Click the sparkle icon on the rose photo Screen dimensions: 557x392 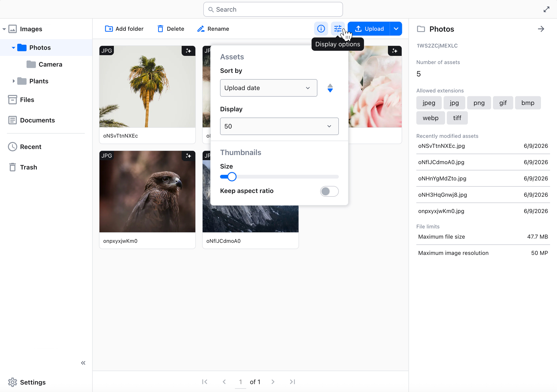[x=395, y=51]
